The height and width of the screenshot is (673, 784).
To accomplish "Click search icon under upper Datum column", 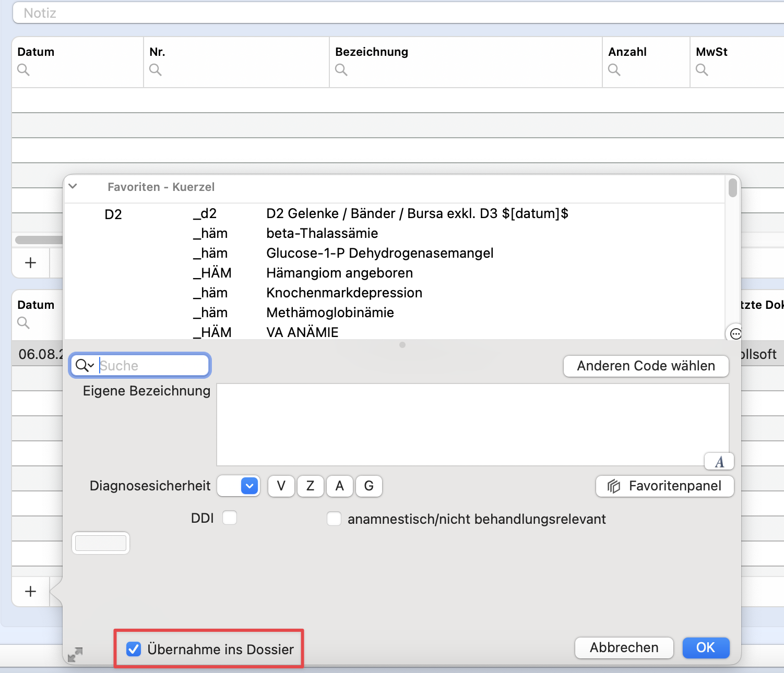I will (23, 69).
